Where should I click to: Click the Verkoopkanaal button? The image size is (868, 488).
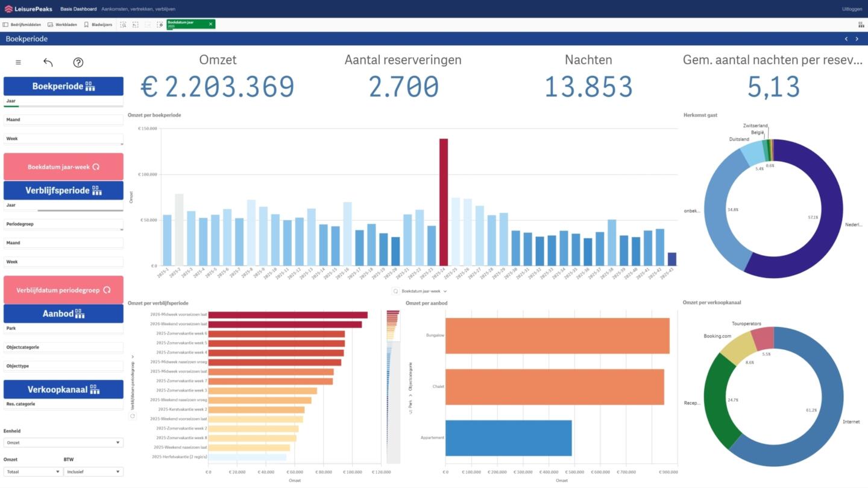click(x=63, y=390)
